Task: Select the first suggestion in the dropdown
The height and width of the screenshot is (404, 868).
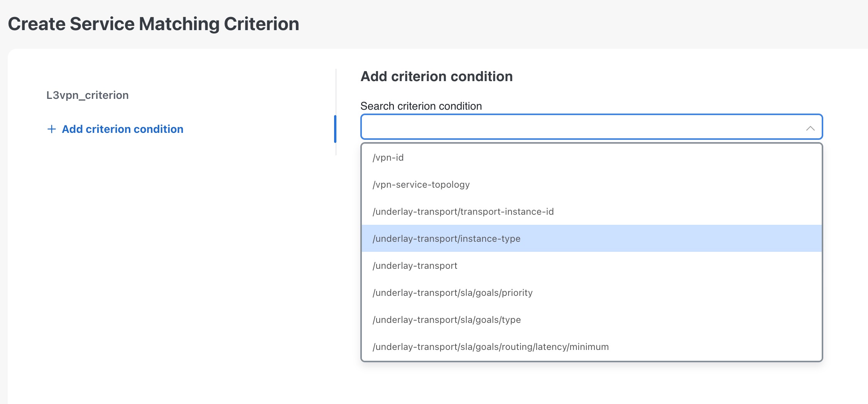Action: pyautogui.click(x=388, y=157)
